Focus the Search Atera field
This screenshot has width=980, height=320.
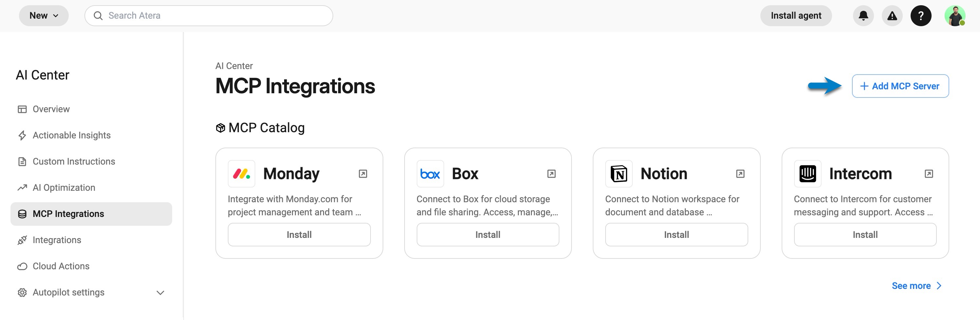[209, 16]
